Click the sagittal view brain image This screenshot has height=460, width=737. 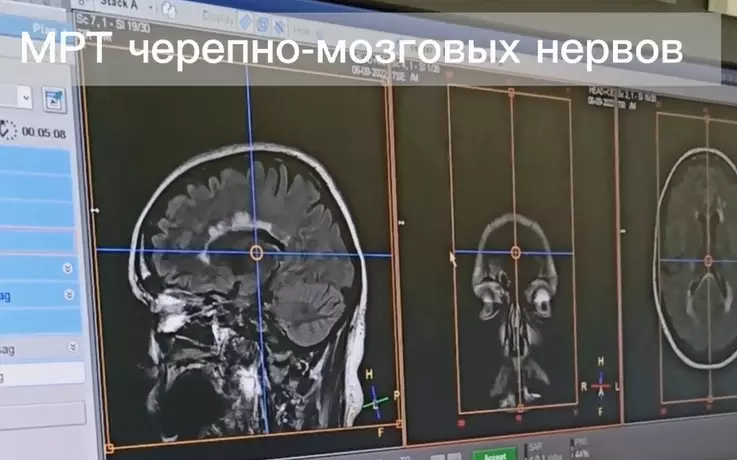tap(248, 290)
